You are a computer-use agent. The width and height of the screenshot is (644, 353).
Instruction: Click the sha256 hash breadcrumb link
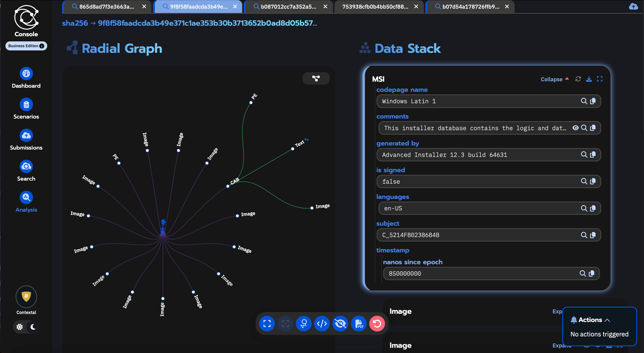(x=207, y=23)
